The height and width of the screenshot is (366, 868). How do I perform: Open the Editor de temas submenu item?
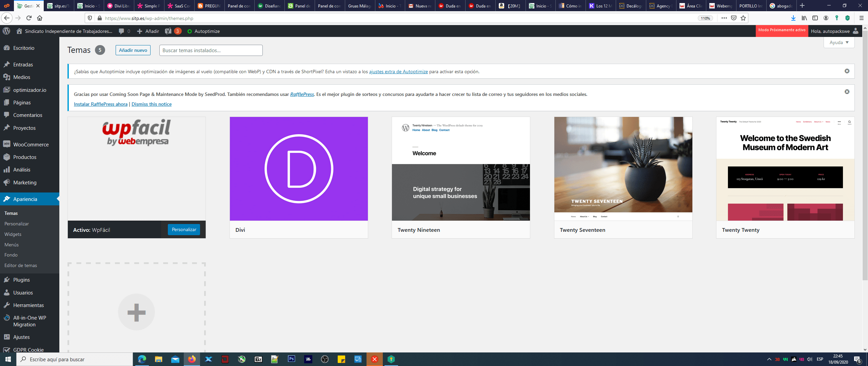coord(21,265)
